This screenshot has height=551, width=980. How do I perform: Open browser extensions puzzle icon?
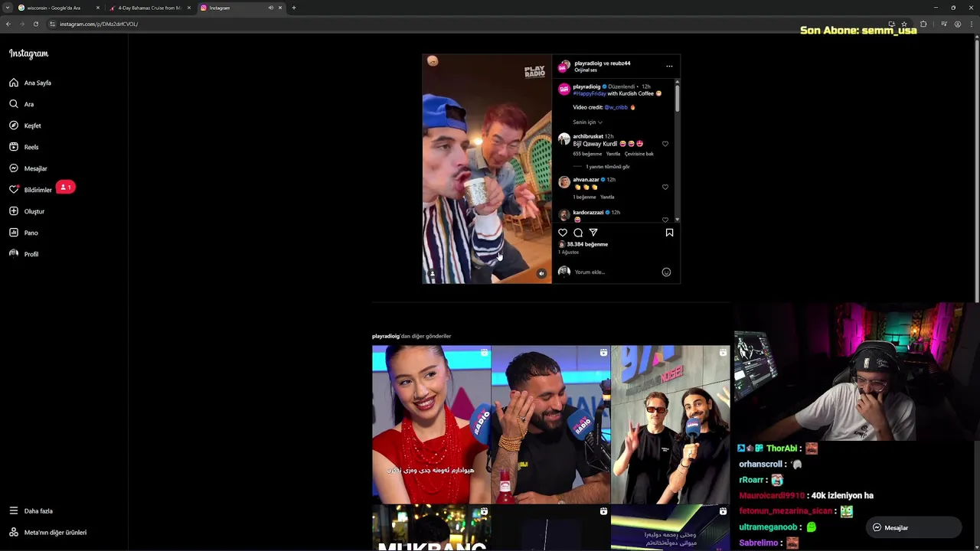(x=923, y=24)
